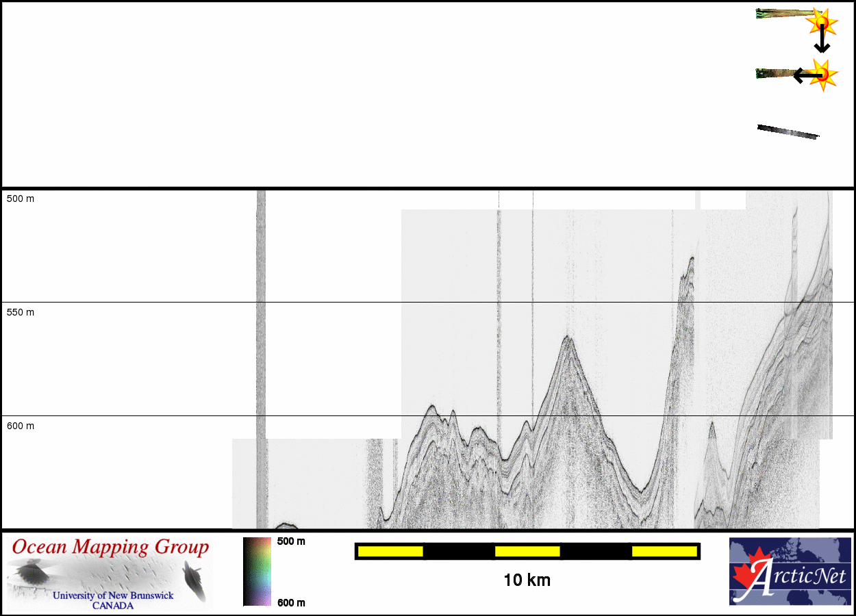
Task: Select the grayscale backscatter strip thumbnail
Action: [x=788, y=132]
